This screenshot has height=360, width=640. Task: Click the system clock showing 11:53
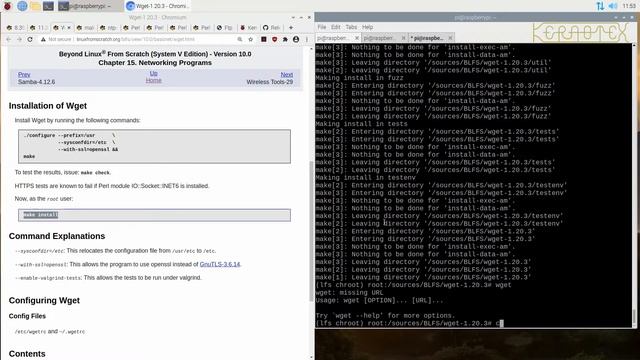[x=629, y=6]
